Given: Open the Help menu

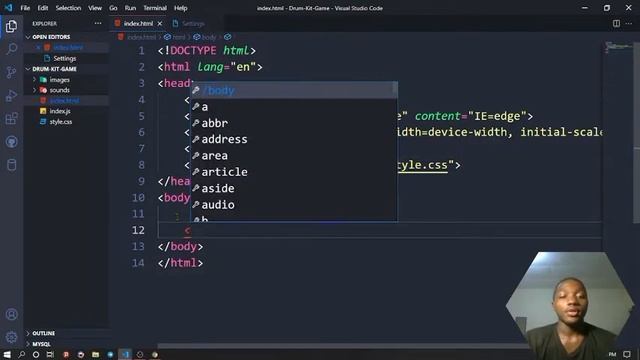Looking at the screenshot, I should coord(180,8).
